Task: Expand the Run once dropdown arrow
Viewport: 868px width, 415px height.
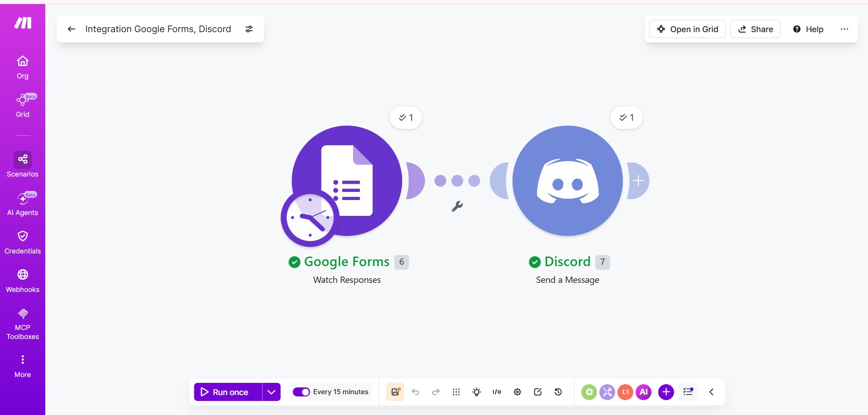Action: click(x=271, y=392)
